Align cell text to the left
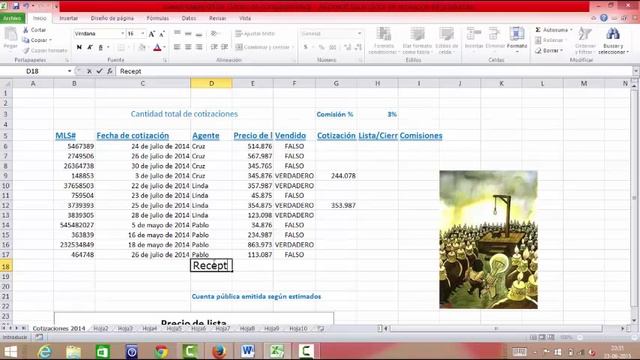This screenshot has width=640, height=360. tap(177, 47)
